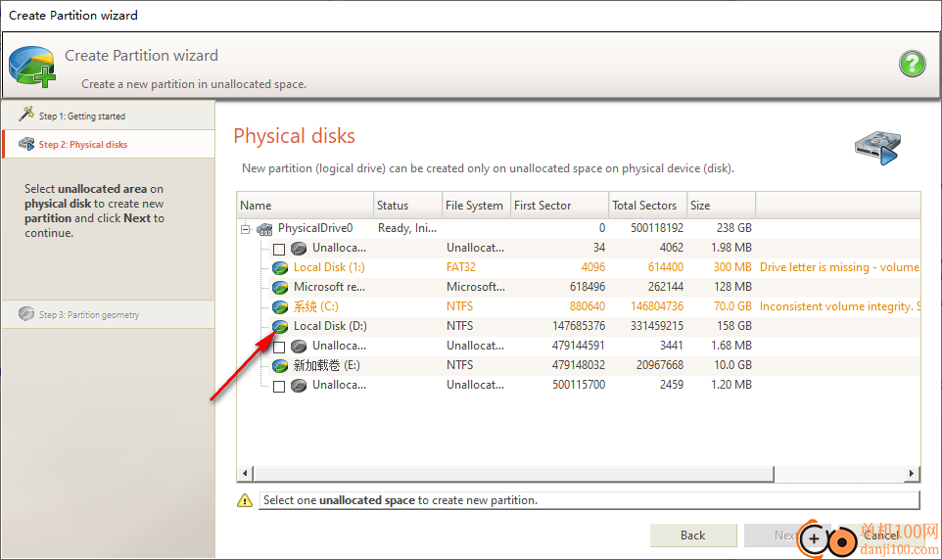This screenshot has width=942, height=560.
Task: Click the 新加载卷 (E:) volume icon
Action: (x=280, y=365)
